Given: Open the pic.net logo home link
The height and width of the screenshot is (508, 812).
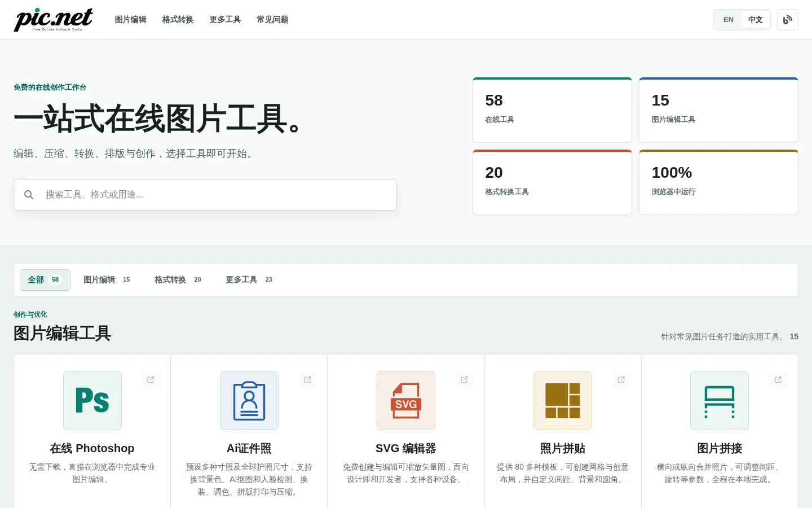Looking at the screenshot, I should [54, 20].
